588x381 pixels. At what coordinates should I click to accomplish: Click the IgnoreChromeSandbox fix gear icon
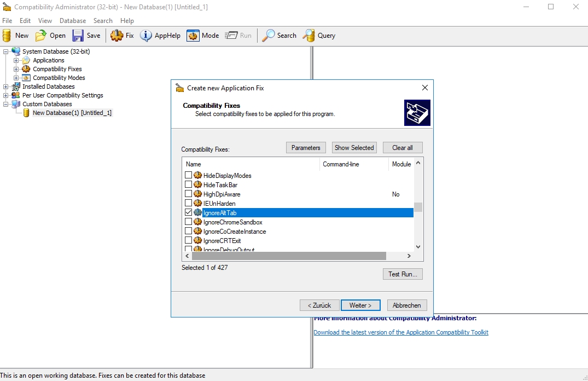[198, 222]
